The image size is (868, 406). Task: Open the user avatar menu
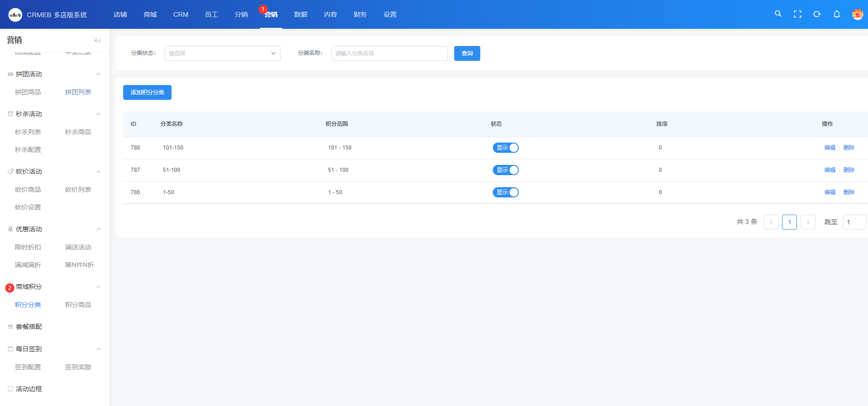[857, 14]
